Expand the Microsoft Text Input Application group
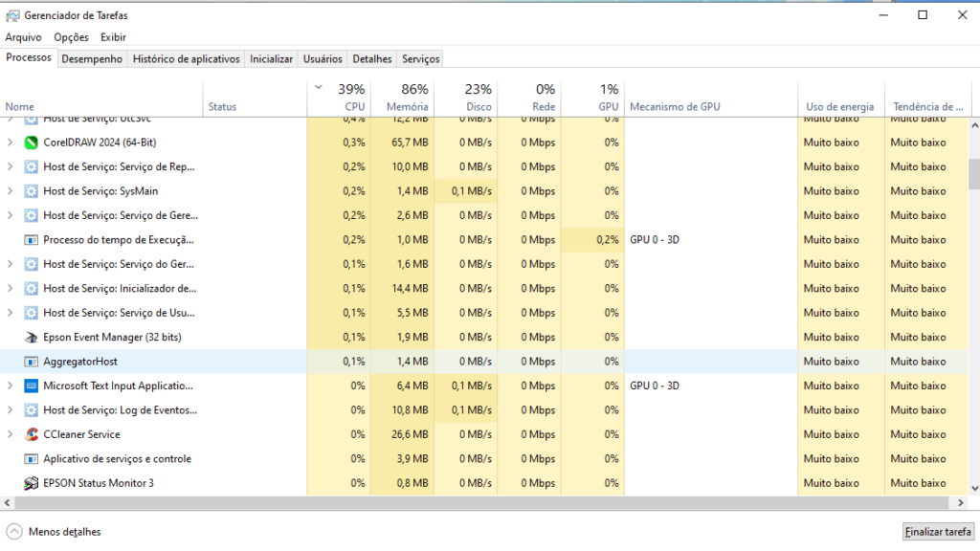Viewport: 980px width, 551px height. pos(10,386)
